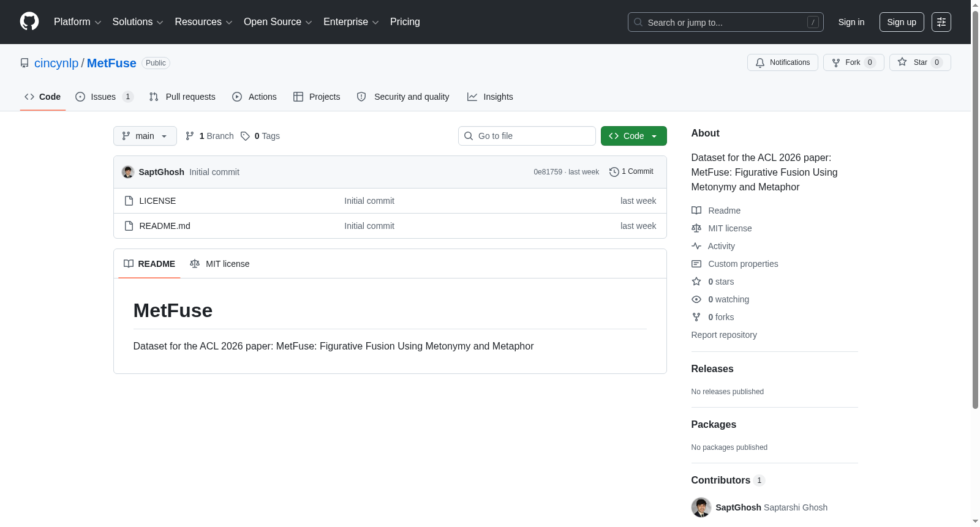980x527 pixels.
Task: Click the eye icon beside 0 watching
Action: tap(696, 299)
